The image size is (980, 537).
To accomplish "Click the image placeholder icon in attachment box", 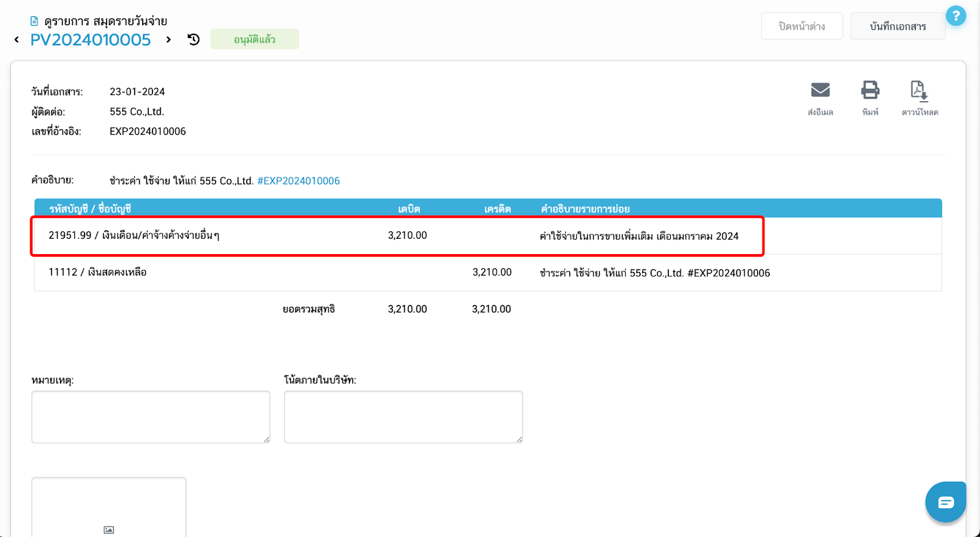I will point(108,530).
